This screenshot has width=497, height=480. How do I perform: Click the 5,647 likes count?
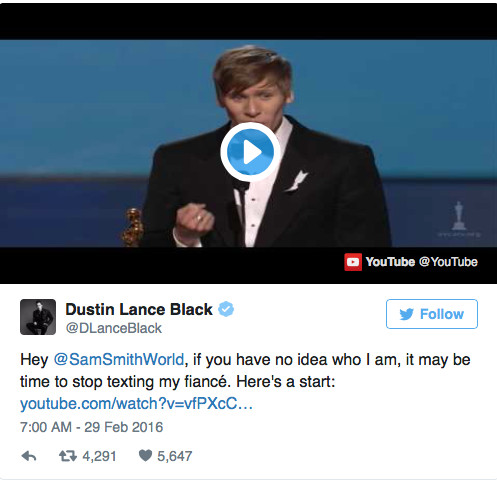(175, 456)
